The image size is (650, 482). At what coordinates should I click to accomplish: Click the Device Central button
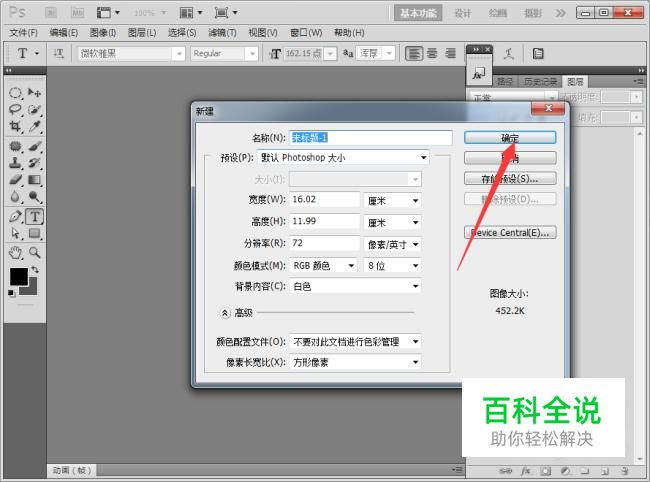tap(510, 233)
